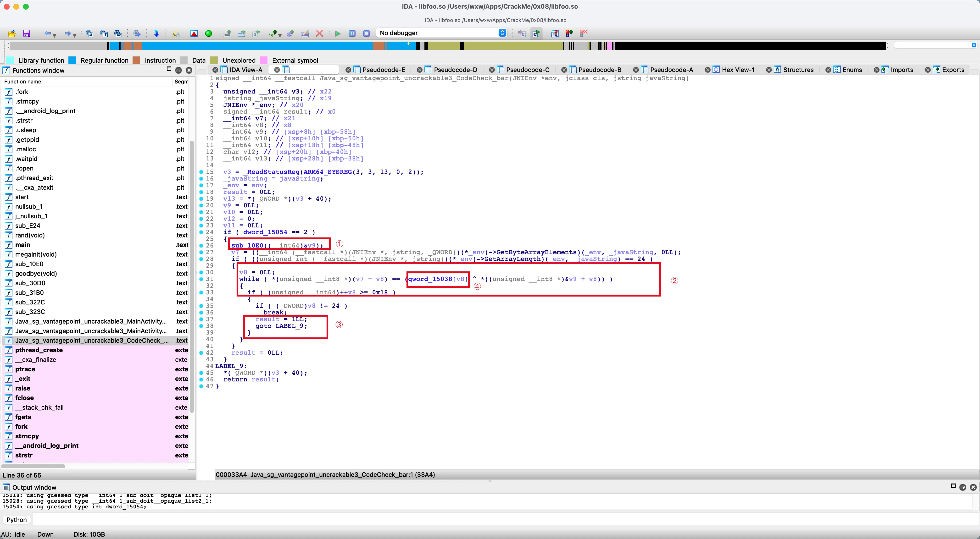The height and width of the screenshot is (539, 980).
Task: Expand the forward navigation arrow history dropdown
Action: coord(75,35)
